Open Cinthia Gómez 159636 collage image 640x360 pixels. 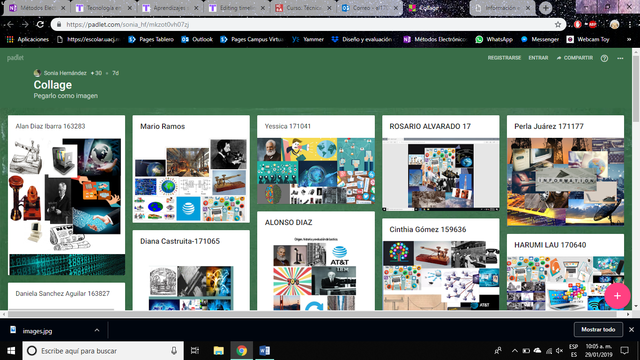point(441,276)
